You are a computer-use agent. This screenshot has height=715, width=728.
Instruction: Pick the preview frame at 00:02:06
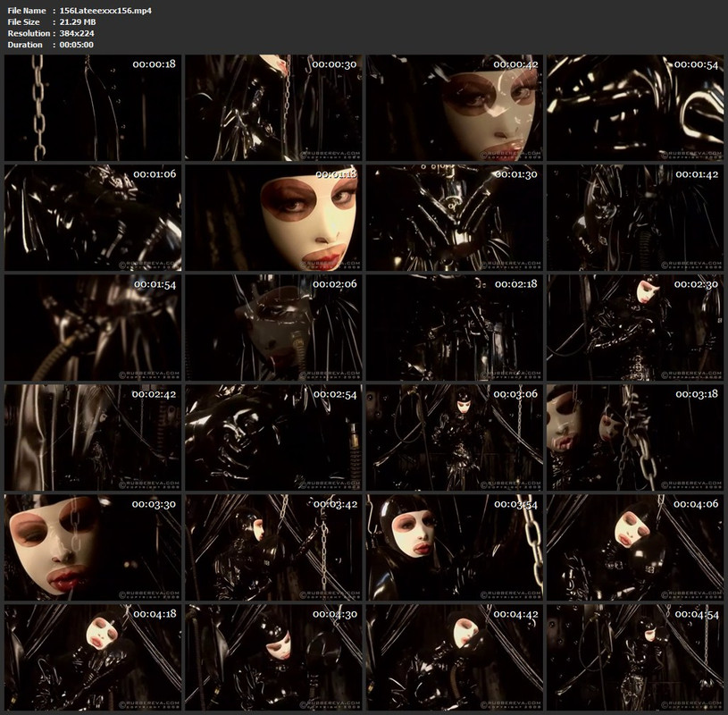click(x=273, y=327)
